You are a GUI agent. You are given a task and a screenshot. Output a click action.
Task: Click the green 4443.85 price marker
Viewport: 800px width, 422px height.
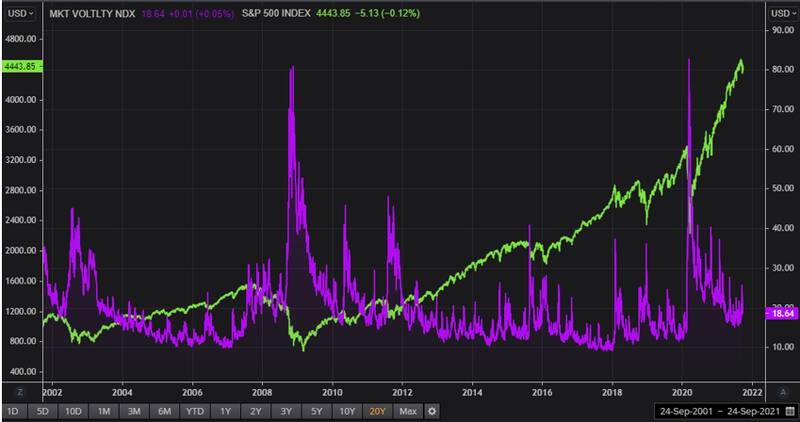[19, 66]
